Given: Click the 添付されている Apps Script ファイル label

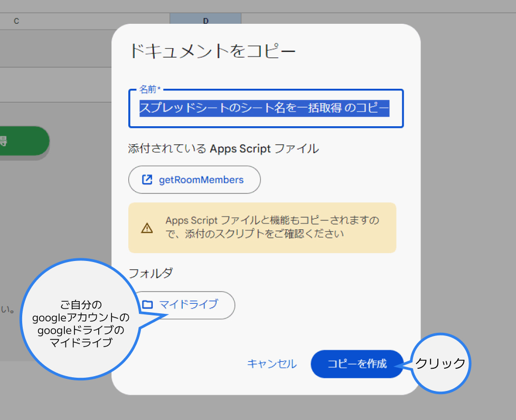Looking at the screenshot, I should pos(223,149).
